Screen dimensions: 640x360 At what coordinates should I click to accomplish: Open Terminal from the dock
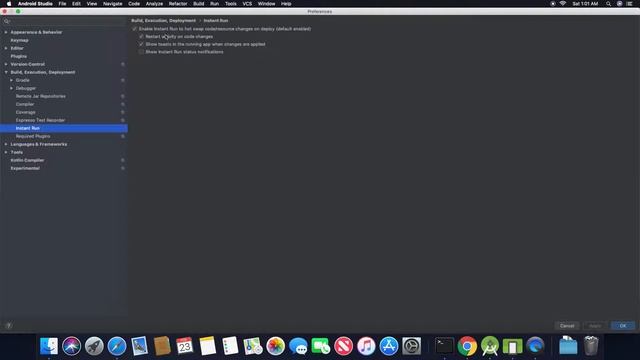click(444, 346)
